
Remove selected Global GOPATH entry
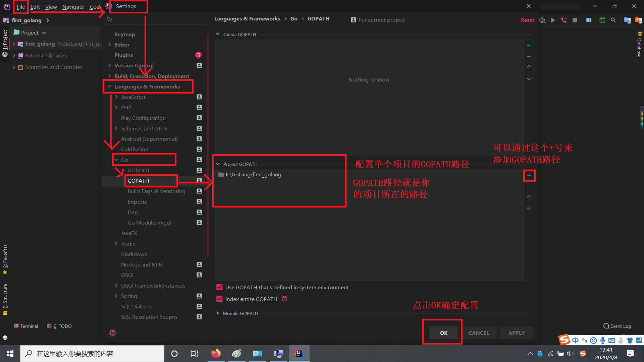click(529, 56)
